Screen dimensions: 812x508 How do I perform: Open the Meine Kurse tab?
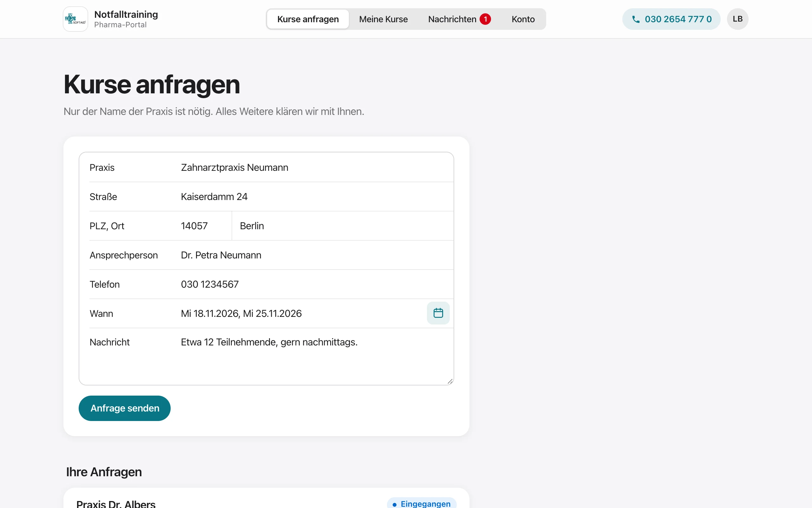[383, 19]
